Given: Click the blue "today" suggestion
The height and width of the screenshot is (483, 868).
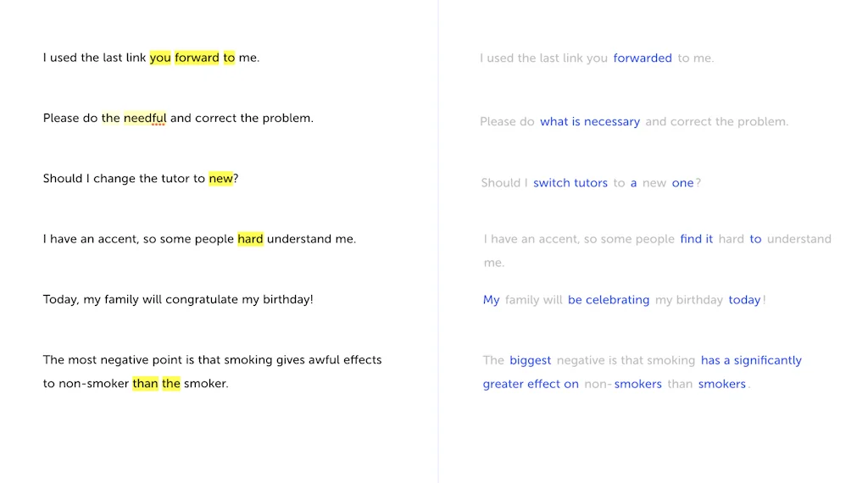Looking at the screenshot, I should [x=744, y=300].
